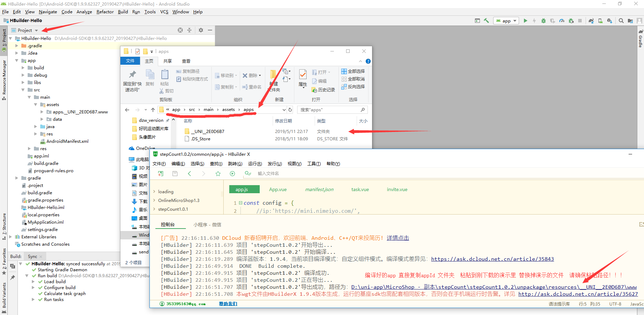Screen dimensions: 644x315
Task: Toggle the 2: Favorites side tab
Action: click(4, 261)
